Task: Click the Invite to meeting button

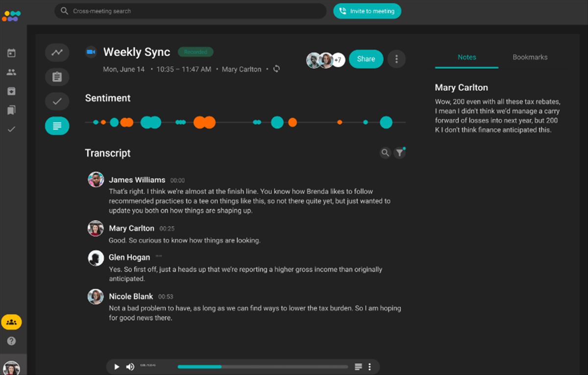Action: pyautogui.click(x=367, y=11)
